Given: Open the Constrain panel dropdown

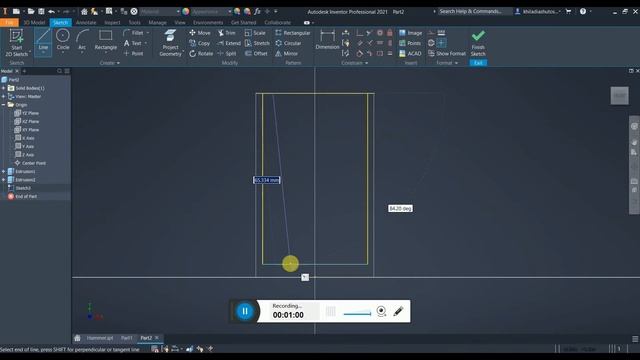Looking at the screenshot, I should click(354, 63).
